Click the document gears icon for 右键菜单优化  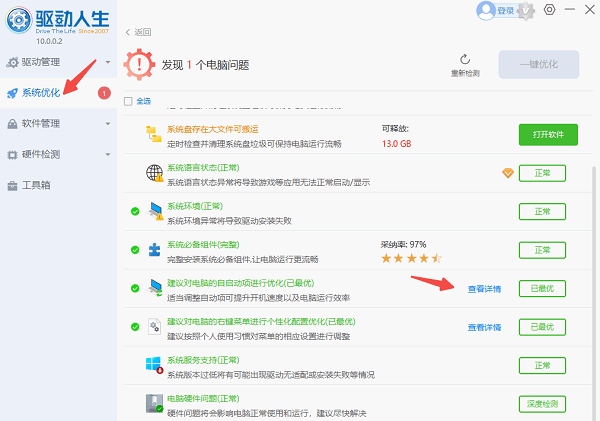pos(155,326)
